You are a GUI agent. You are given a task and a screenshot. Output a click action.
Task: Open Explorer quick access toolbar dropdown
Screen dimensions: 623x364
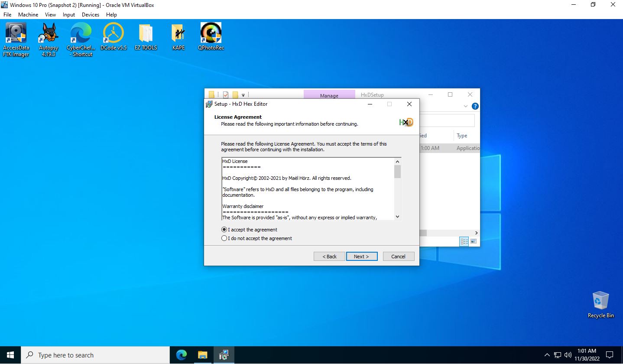point(243,95)
